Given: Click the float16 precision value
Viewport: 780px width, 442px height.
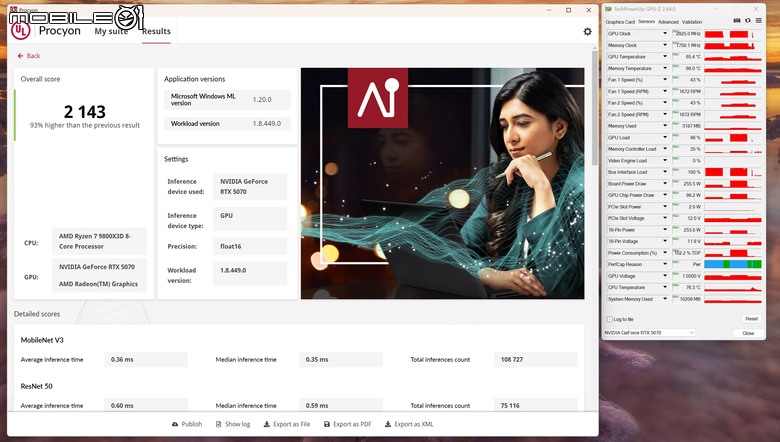Looking at the screenshot, I should pos(250,246).
